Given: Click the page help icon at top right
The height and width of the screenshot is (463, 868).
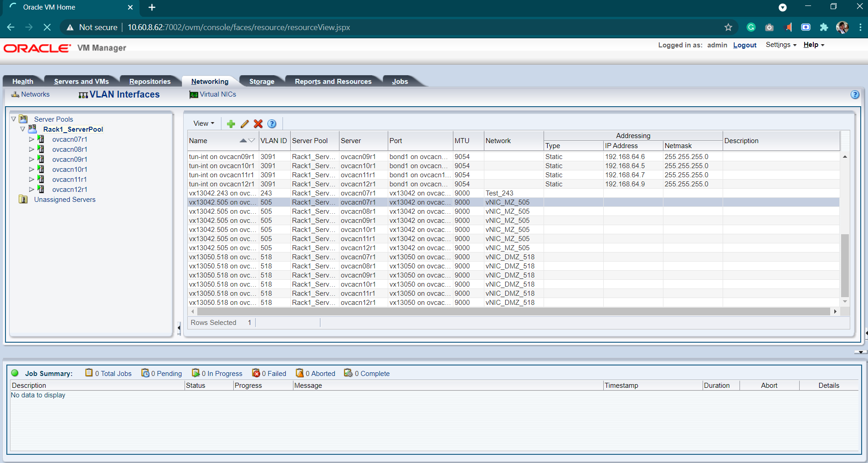Looking at the screenshot, I should (x=855, y=95).
